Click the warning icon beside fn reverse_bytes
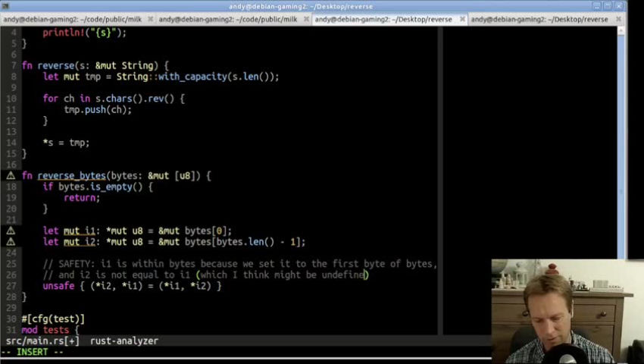 point(11,176)
